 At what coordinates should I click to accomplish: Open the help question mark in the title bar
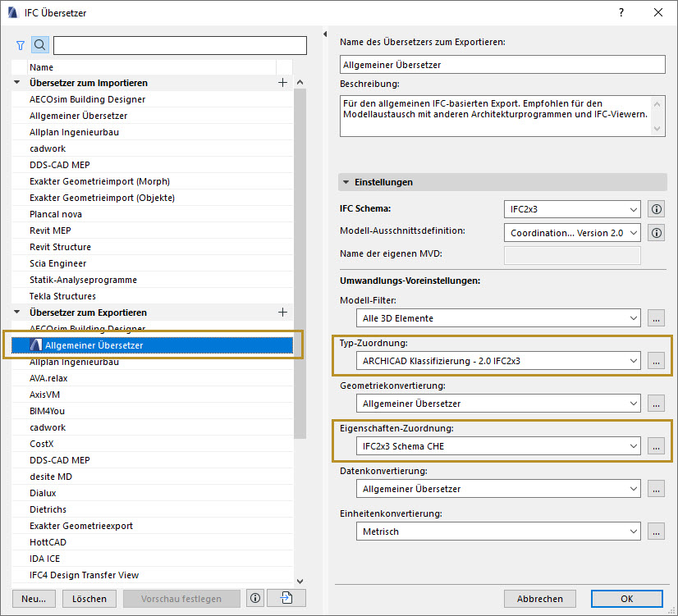(621, 12)
